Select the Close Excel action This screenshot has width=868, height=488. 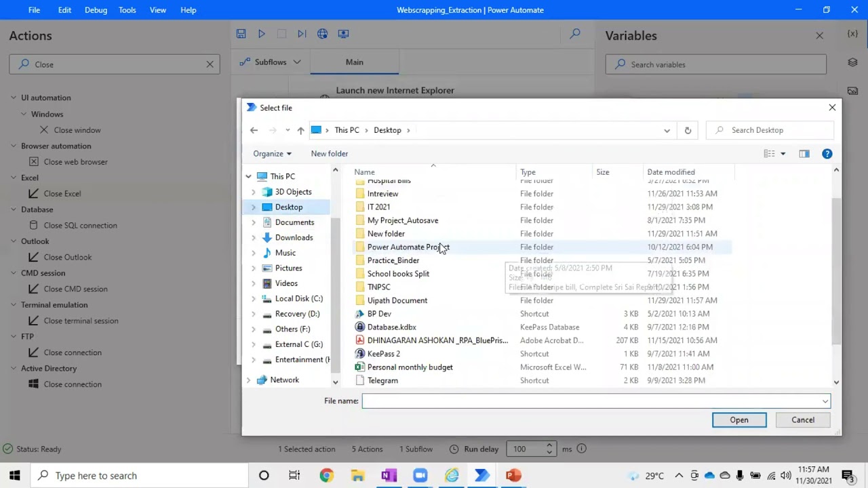[62, 194]
